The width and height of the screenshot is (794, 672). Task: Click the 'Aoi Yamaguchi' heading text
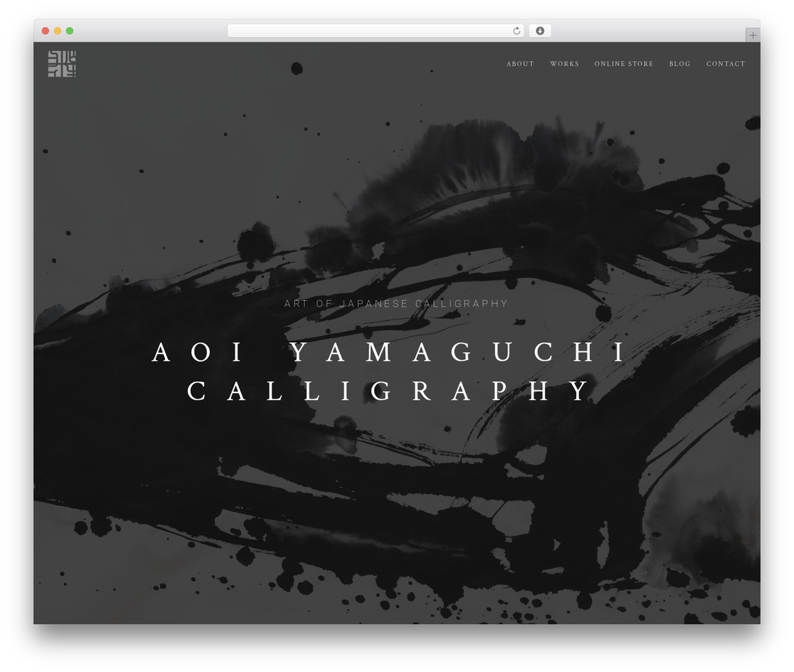coord(389,352)
